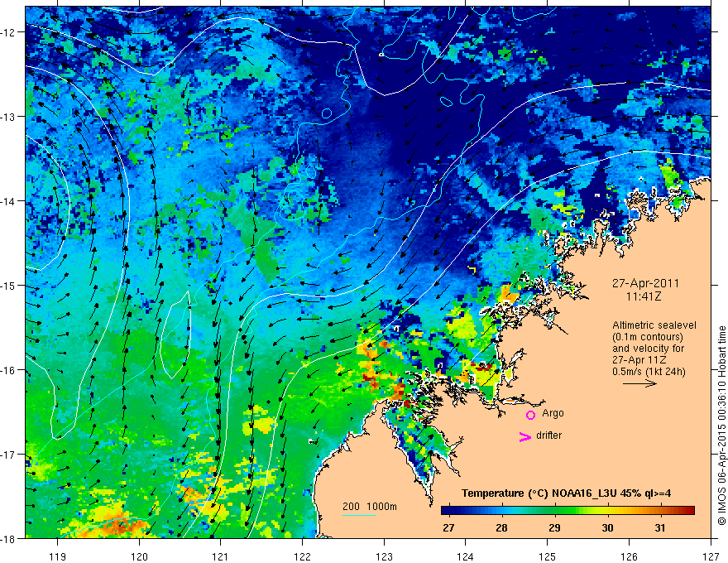The width and height of the screenshot is (728, 563).
Task: Click latitude axis label -13
Action: pos(8,117)
